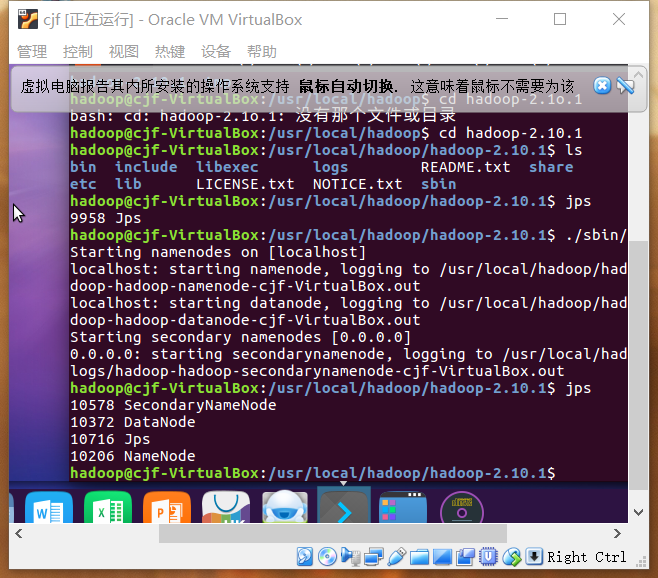Dismiss the mouse integration notification
This screenshot has height=578, width=658.
(x=602, y=86)
